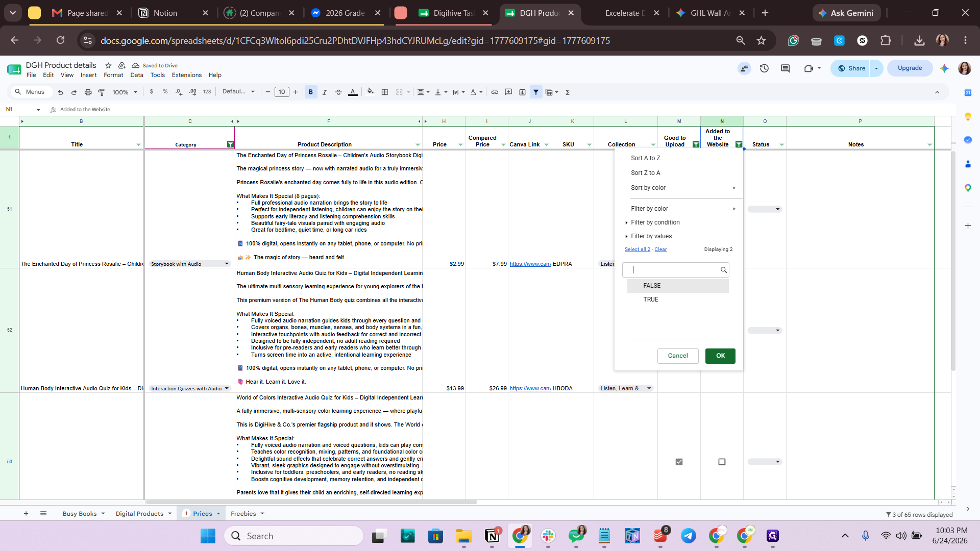
Task: Open the fill color picker
Action: [x=371, y=92]
